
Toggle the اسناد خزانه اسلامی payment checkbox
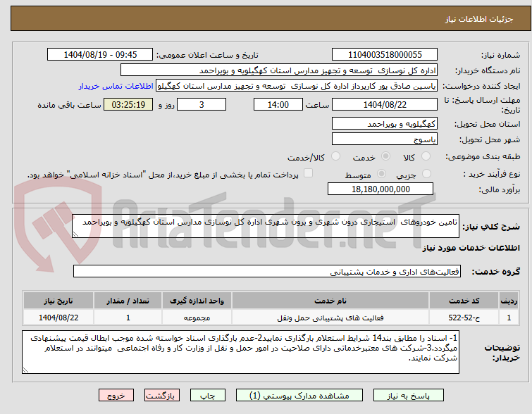(x=308, y=173)
